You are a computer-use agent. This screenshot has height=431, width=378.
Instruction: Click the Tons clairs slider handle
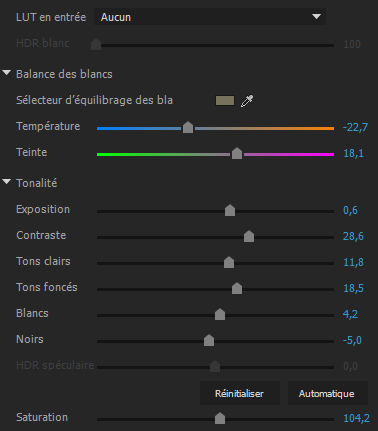(229, 262)
